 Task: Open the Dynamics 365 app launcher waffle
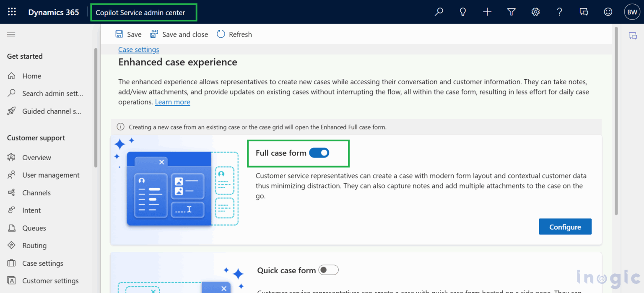pos(12,12)
